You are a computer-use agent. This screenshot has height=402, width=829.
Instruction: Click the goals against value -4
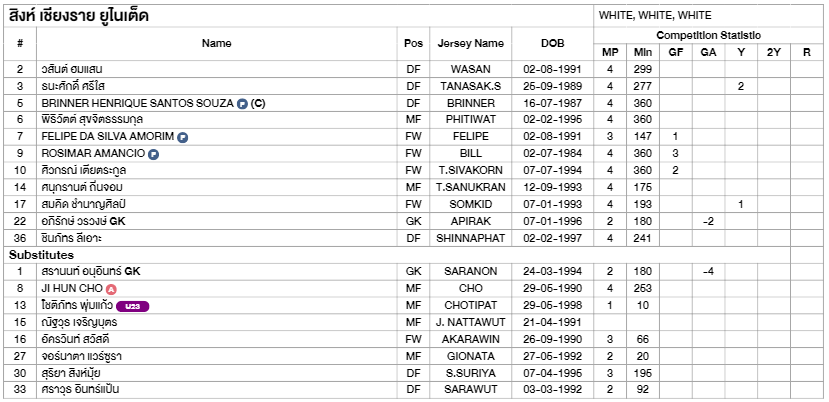[708, 272]
